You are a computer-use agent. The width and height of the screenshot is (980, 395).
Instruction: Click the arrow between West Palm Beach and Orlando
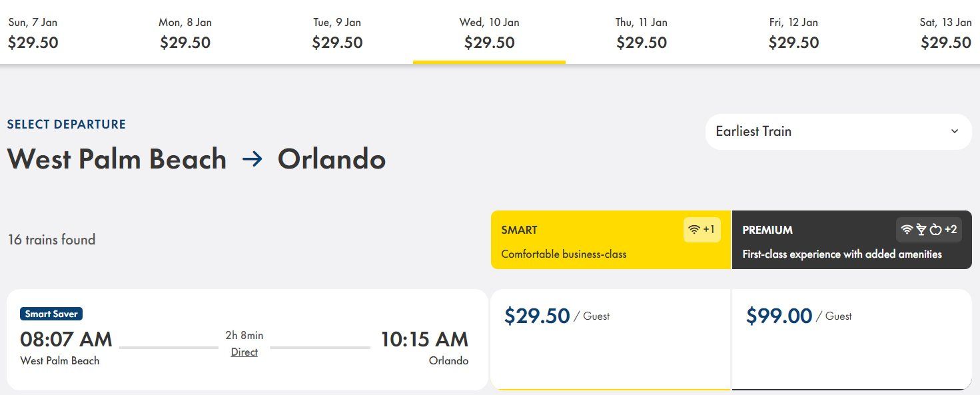252,160
